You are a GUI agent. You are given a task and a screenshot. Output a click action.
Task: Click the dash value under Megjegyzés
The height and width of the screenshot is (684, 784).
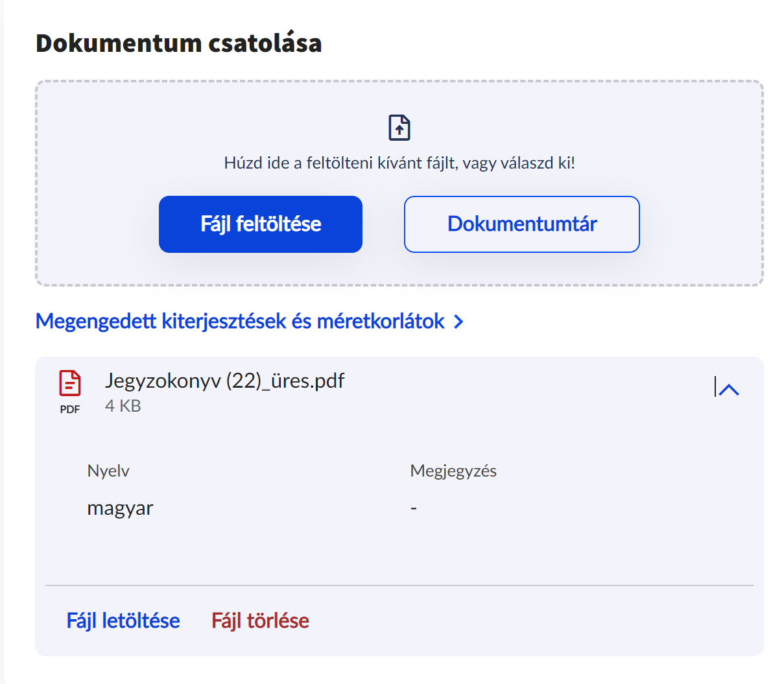(414, 508)
